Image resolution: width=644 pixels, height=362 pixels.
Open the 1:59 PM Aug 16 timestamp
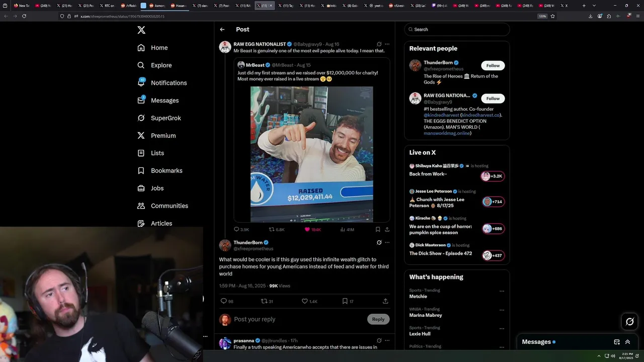[243, 286]
